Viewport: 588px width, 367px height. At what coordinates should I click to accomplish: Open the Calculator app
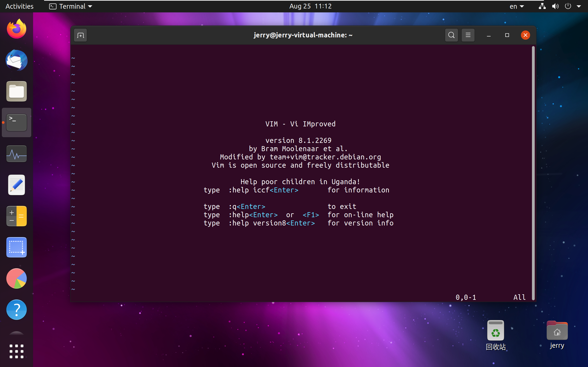tap(17, 216)
